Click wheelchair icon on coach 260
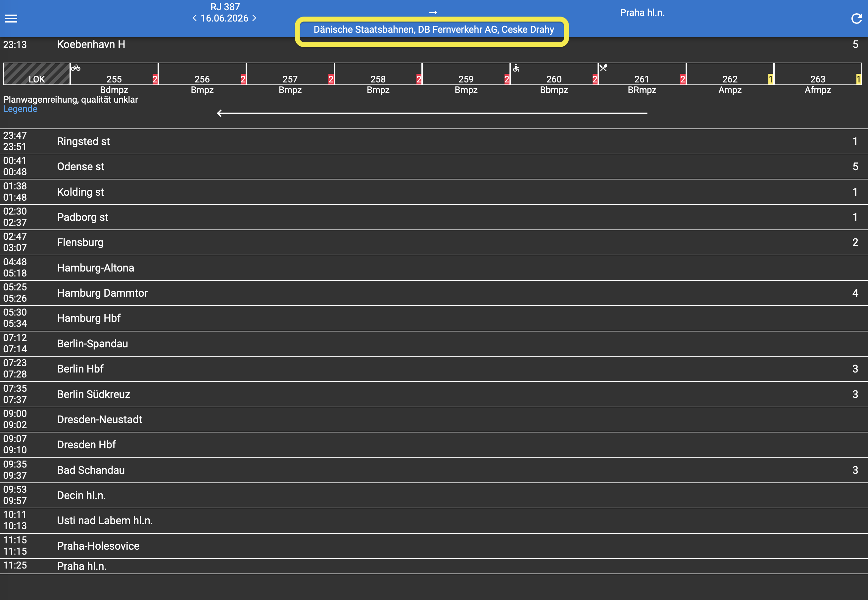 click(516, 68)
